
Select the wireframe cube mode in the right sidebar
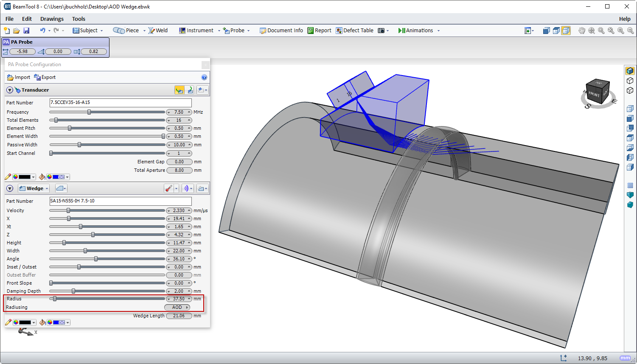630,81
